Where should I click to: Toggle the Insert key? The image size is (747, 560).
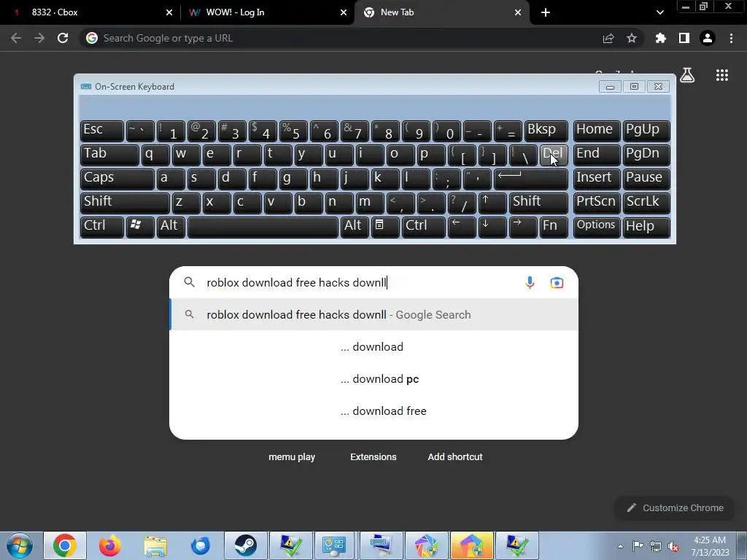tap(597, 179)
